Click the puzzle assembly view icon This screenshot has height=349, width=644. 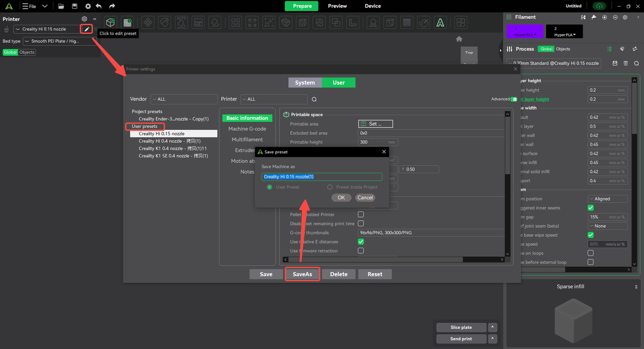point(460,23)
